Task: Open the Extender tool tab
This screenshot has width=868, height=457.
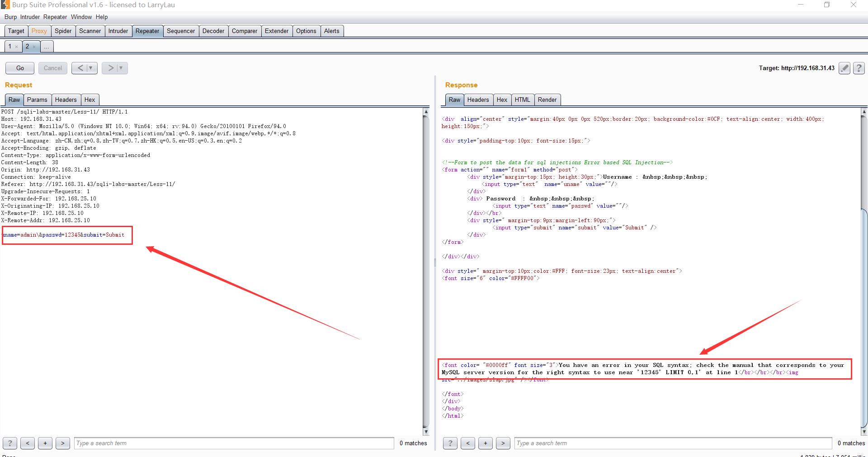Action: tap(277, 31)
